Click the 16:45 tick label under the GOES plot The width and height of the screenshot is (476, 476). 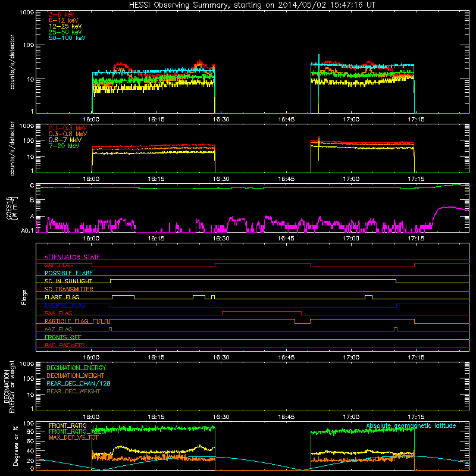pos(286,239)
